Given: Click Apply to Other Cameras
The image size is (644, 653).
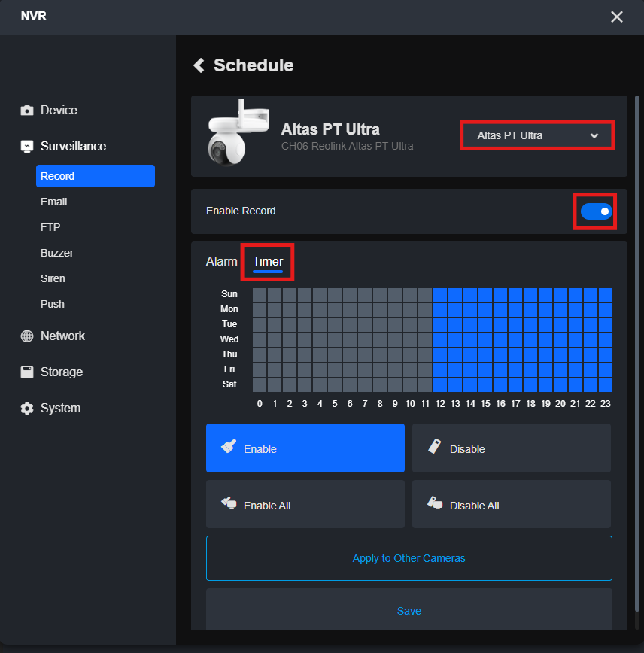Looking at the screenshot, I should coord(409,558).
